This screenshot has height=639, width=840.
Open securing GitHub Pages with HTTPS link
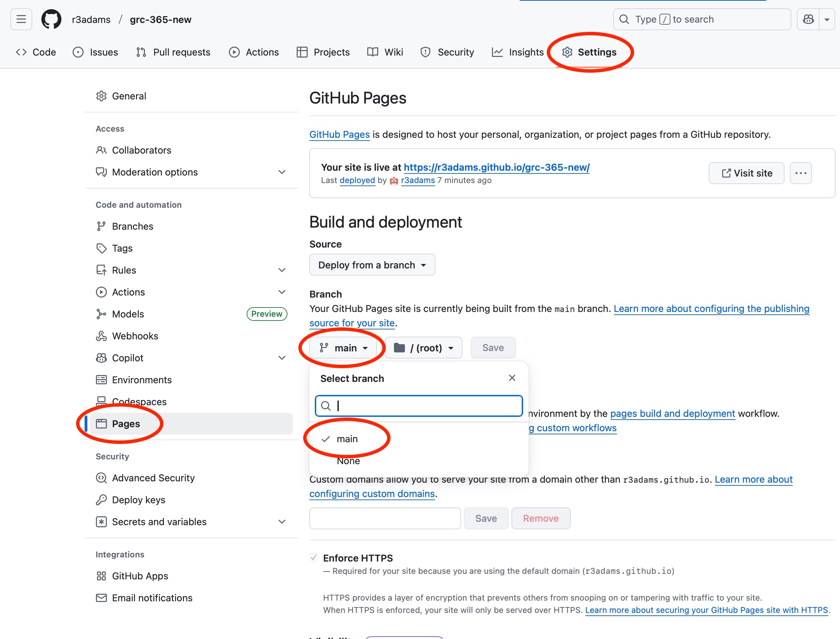(x=707, y=610)
